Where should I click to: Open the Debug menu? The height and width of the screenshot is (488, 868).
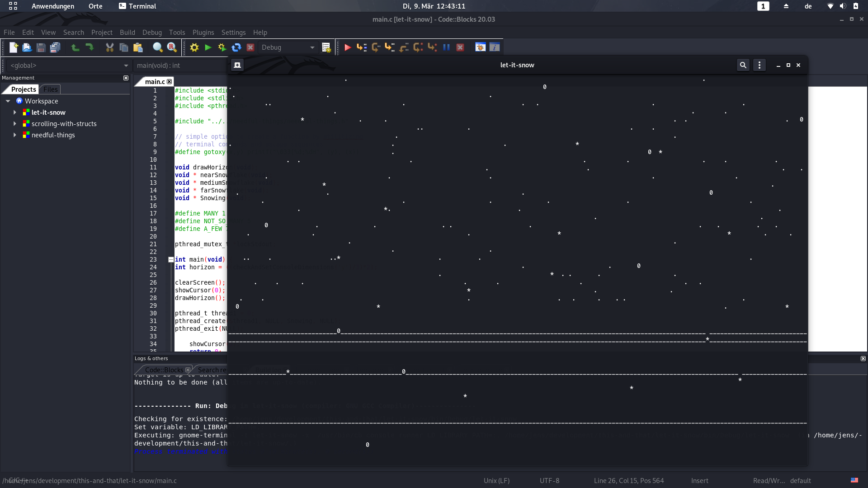pyautogui.click(x=152, y=33)
